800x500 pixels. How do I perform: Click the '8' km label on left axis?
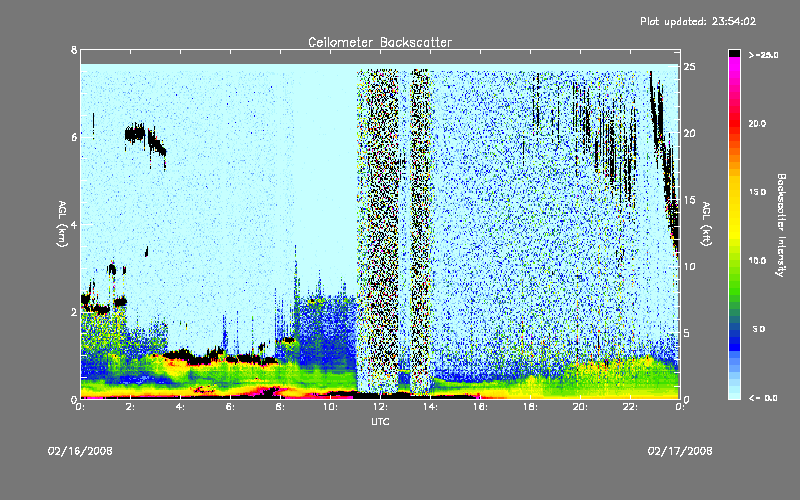[x=74, y=50]
